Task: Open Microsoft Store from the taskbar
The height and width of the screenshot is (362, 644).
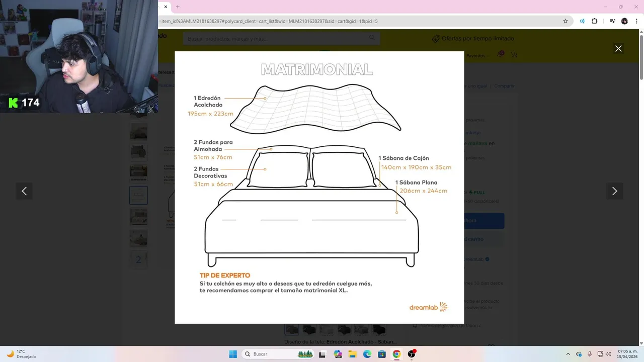Action: click(x=382, y=354)
